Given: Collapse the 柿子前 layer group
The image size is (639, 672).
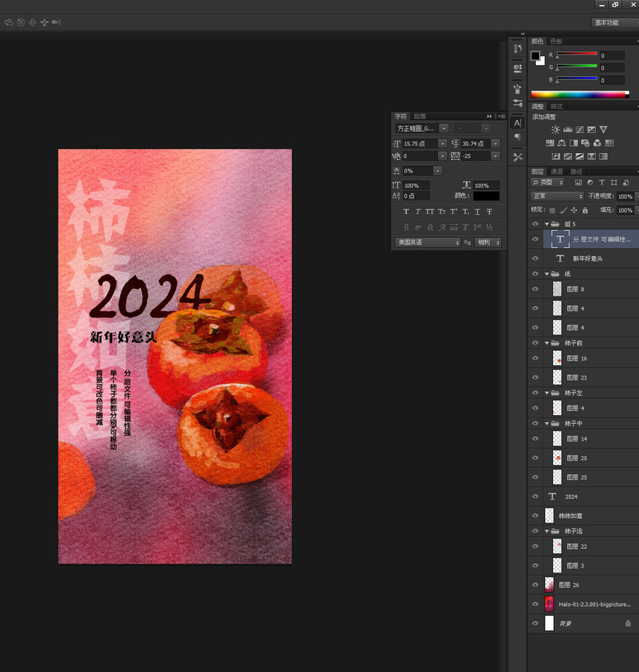Looking at the screenshot, I should coord(547,343).
